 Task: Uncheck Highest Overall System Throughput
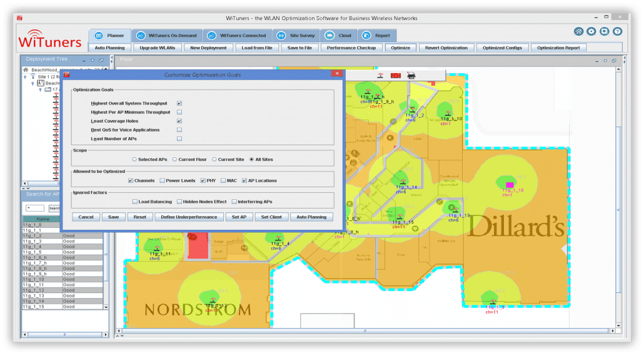[x=179, y=103]
